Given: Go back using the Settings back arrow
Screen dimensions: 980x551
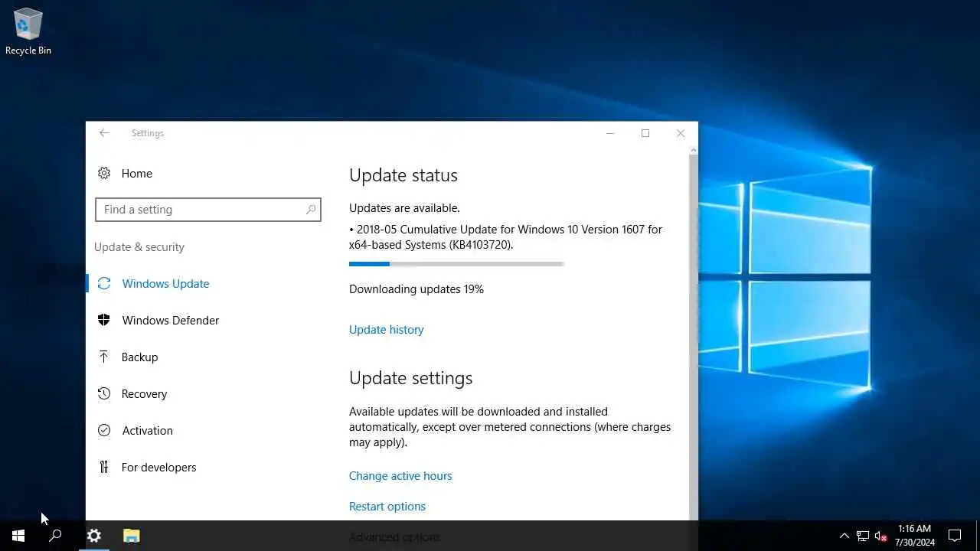Looking at the screenshot, I should (x=104, y=133).
